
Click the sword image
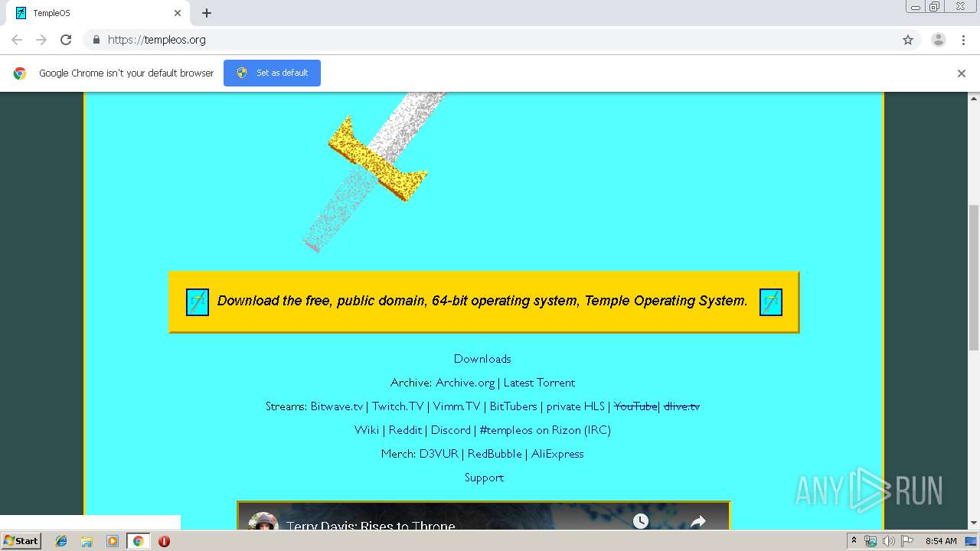click(374, 173)
